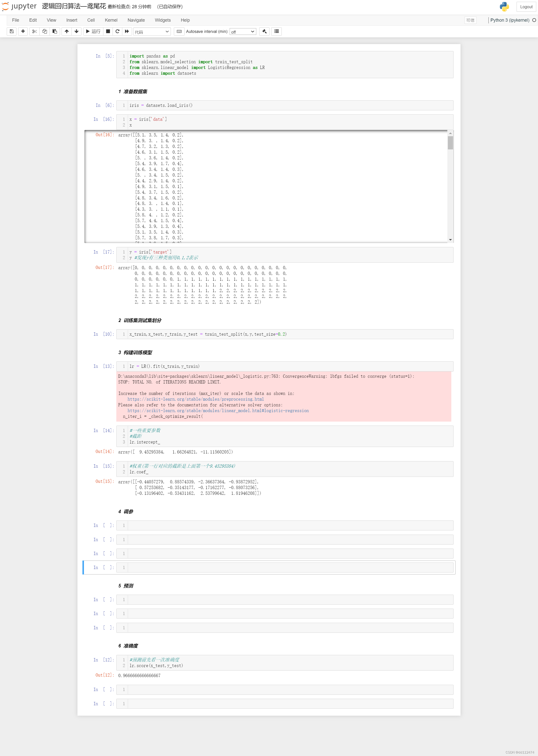The height and width of the screenshot is (756, 538).
Task: Interrupt the kernel with the stop icon
Action: tap(108, 31)
